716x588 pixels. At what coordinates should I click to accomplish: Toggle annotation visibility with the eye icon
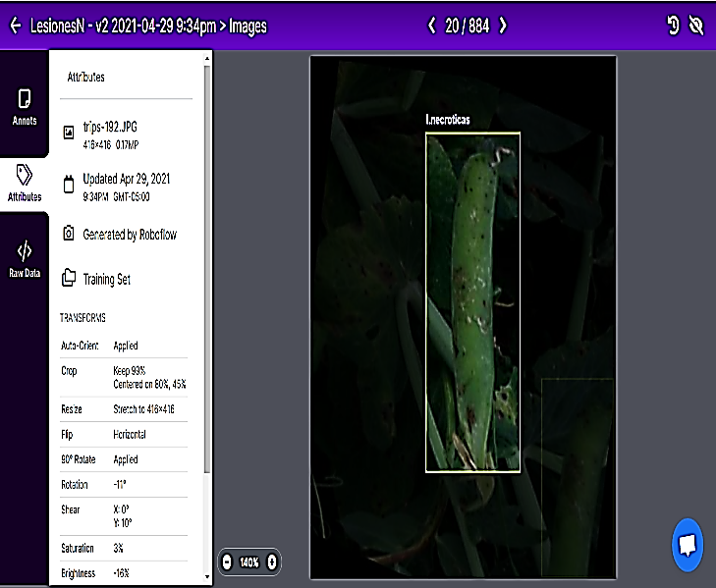(697, 27)
